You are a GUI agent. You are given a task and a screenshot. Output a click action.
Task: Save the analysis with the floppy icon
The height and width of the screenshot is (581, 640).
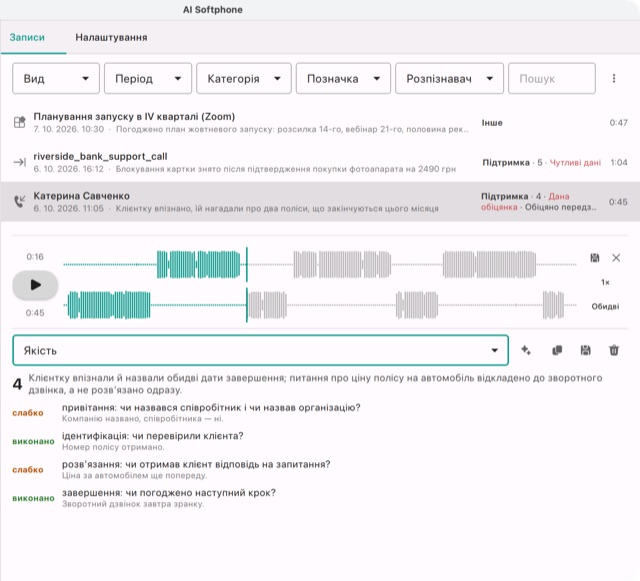point(586,350)
